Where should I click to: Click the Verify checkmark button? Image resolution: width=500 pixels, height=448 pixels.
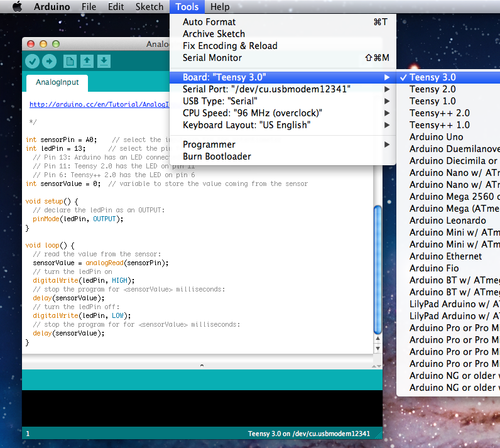point(32,61)
